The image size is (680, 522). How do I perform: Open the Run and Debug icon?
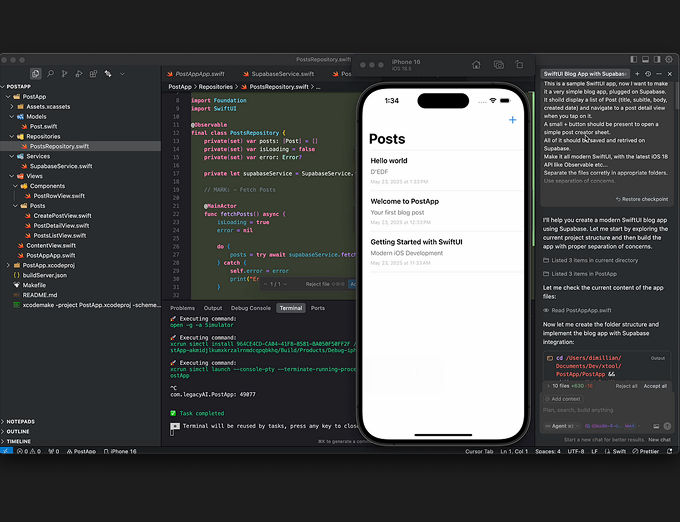coord(79,74)
